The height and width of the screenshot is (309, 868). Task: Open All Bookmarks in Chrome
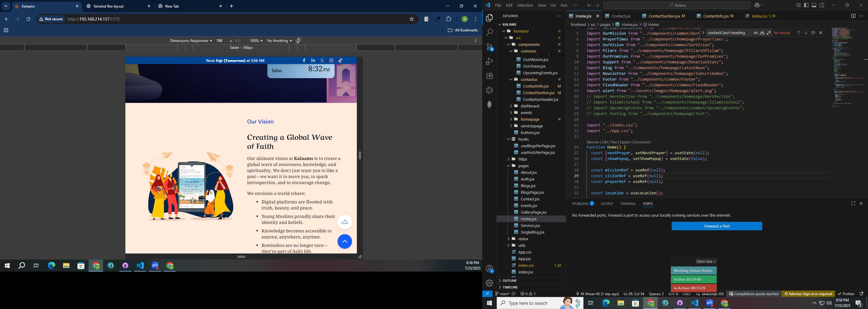(x=463, y=30)
